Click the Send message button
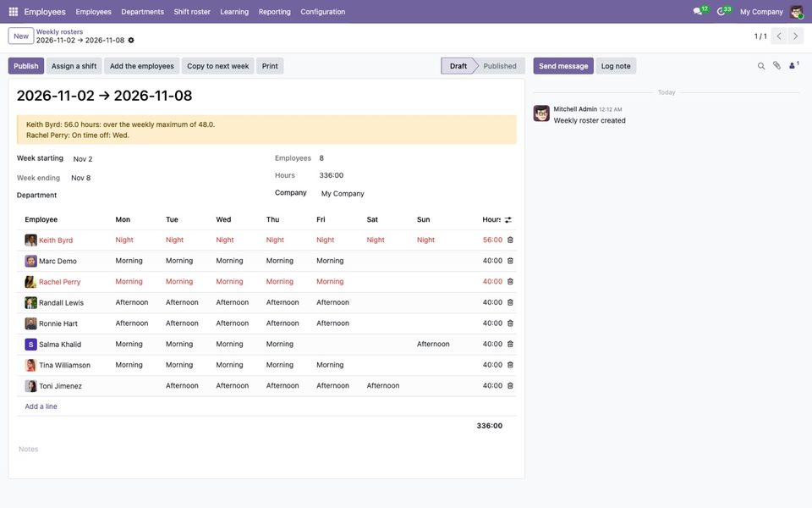This screenshot has width=812, height=508. click(563, 66)
